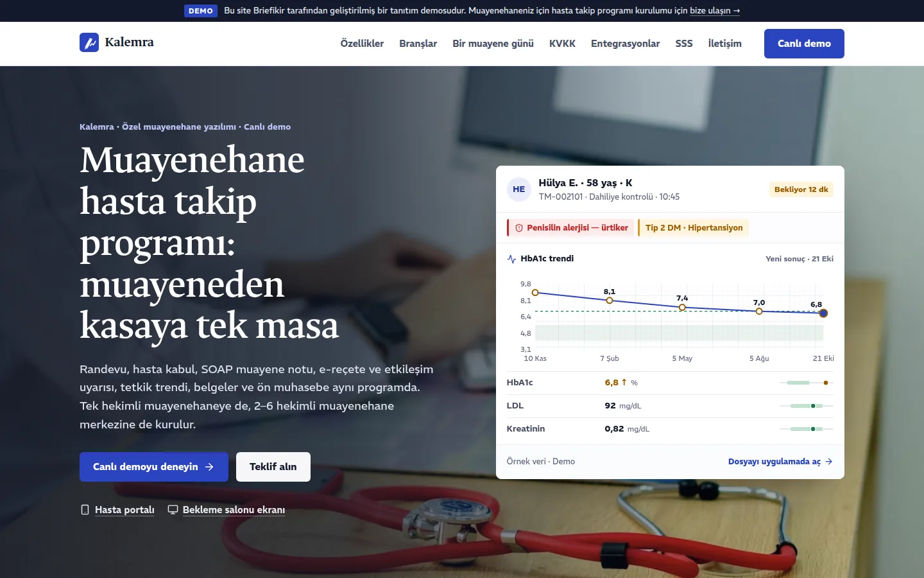Click the Örnek veri · Demo footer text
Screen dimensions: 924x578
(541, 462)
